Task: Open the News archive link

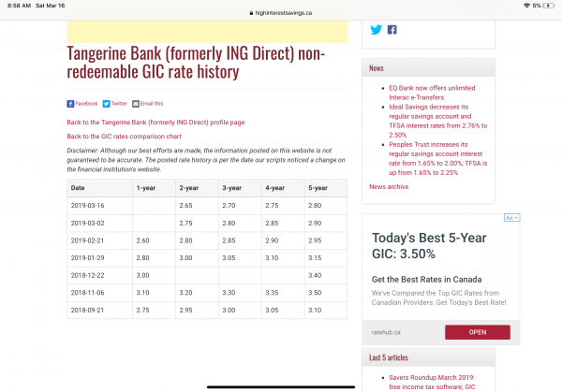Action: click(388, 186)
